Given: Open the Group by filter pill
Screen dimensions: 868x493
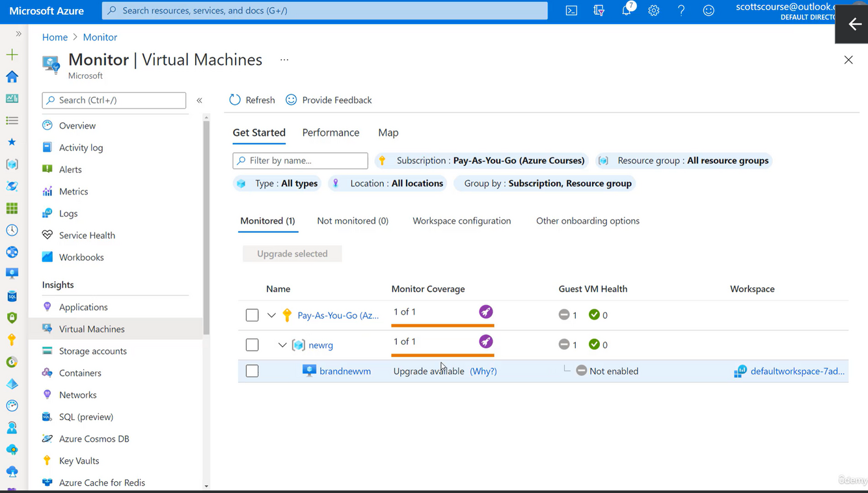Looking at the screenshot, I should coord(545,183).
